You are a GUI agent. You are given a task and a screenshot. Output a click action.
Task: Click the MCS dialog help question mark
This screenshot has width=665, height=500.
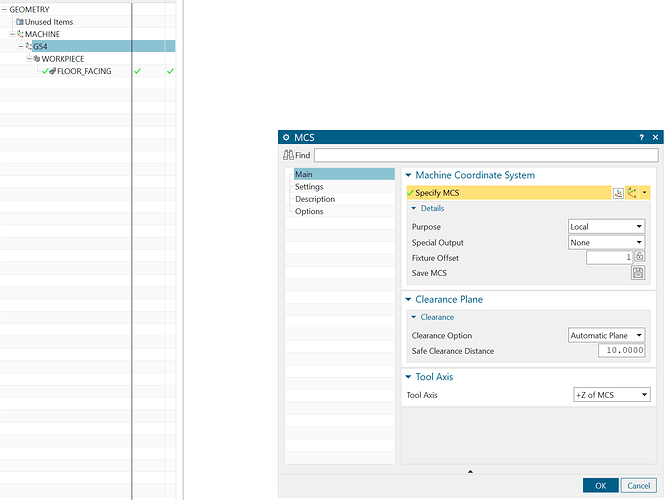(641, 137)
